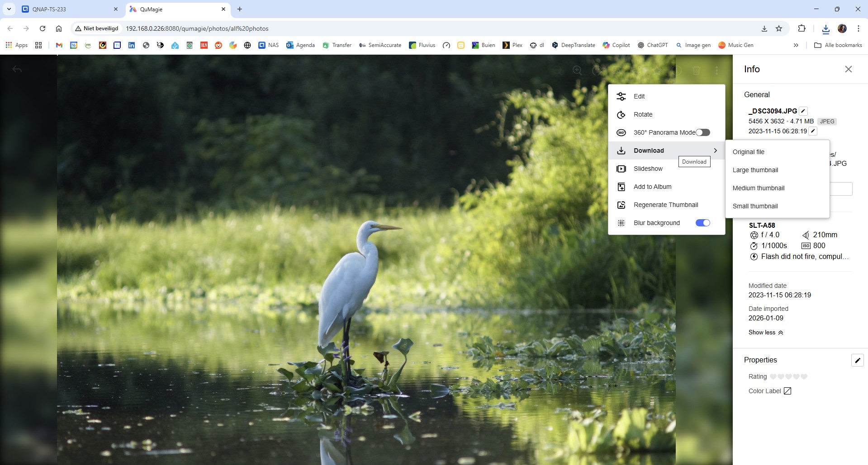Screen dimensions: 868x465
Task: Disable the Blur background switch
Action: point(703,223)
